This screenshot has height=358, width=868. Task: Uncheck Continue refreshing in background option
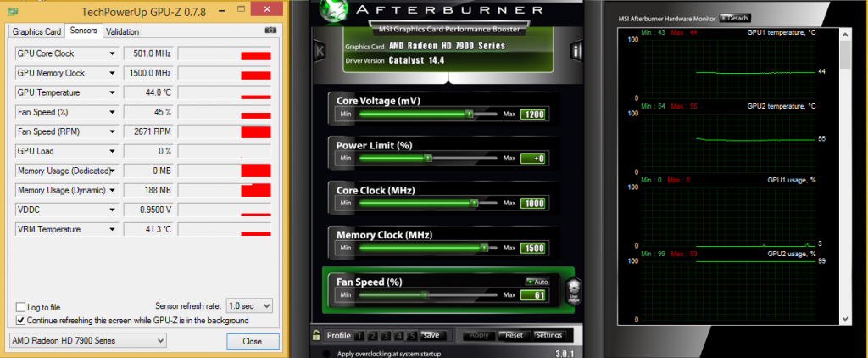(21, 321)
